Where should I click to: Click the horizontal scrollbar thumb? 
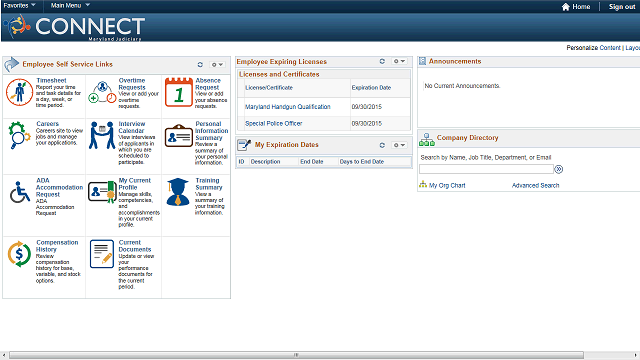296,355
